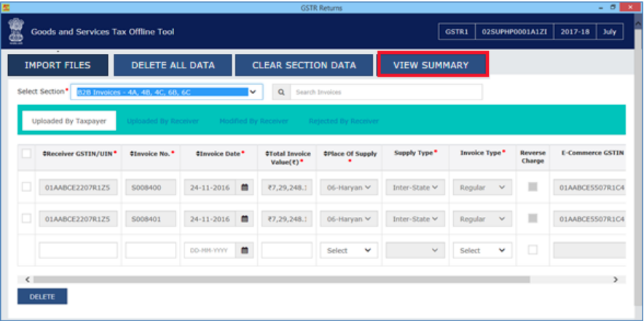Click E-Commerce GSTIN in the S008401 row

pos(589,219)
